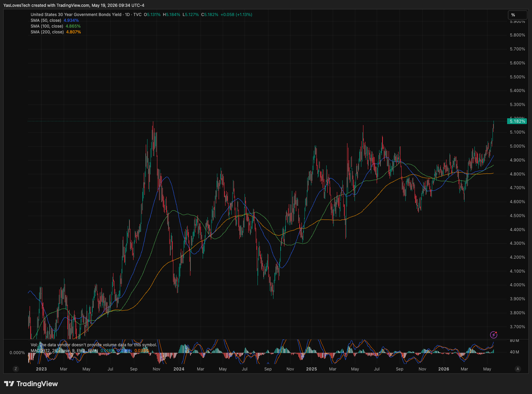Click the green 5.182% current price label
The width and height of the screenshot is (532, 394).
pyautogui.click(x=516, y=121)
